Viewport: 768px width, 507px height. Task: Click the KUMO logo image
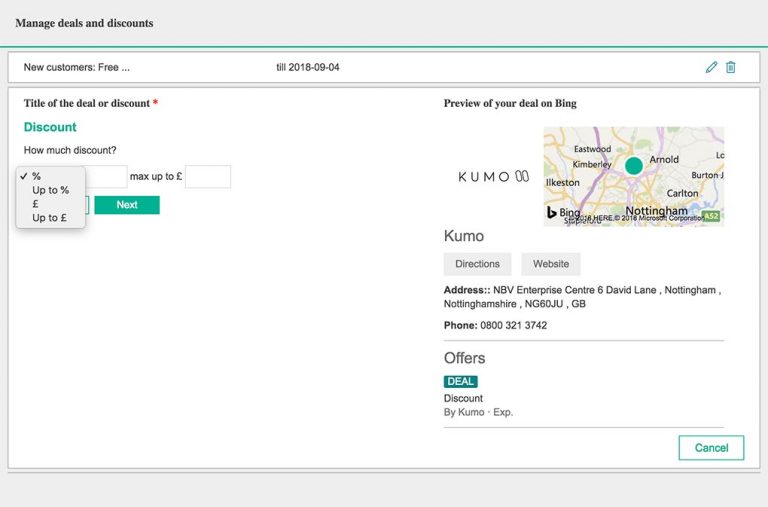coord(493,176)
